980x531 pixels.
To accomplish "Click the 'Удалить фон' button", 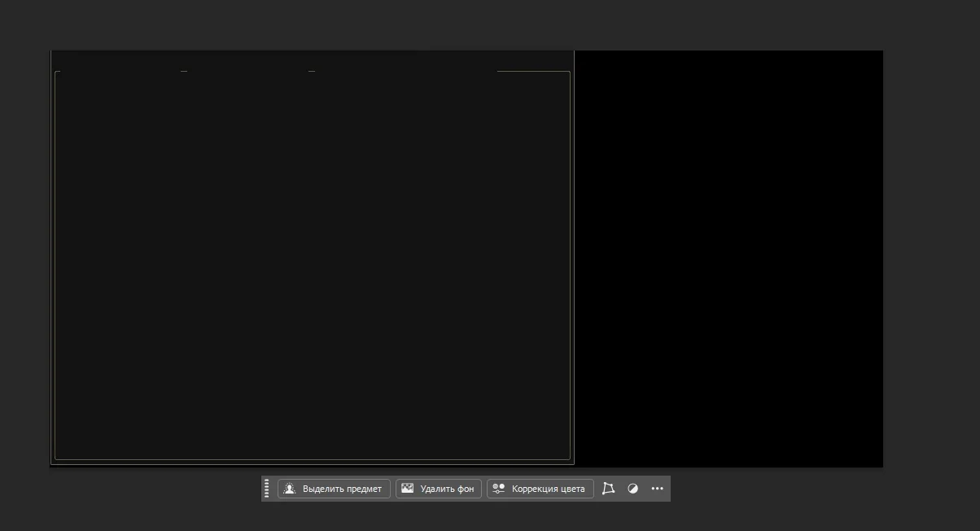I will point(439,489).
